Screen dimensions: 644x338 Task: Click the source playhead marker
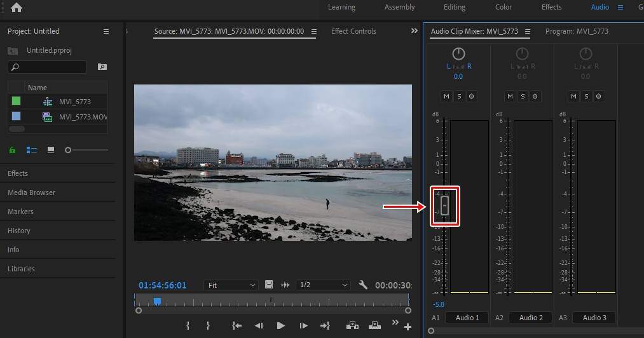157,301
